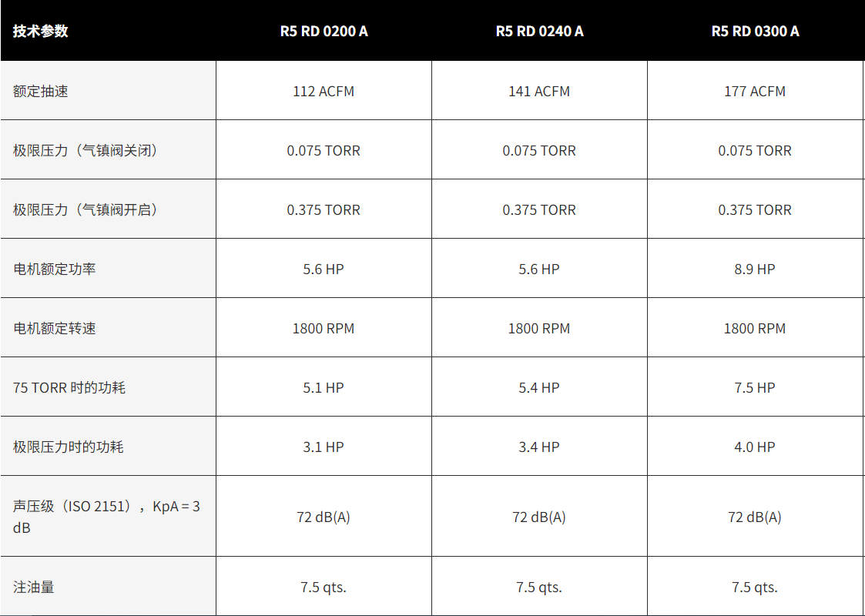Select the 8.9 HP motor power cell
865x616 pixels.
pos(755,269)
